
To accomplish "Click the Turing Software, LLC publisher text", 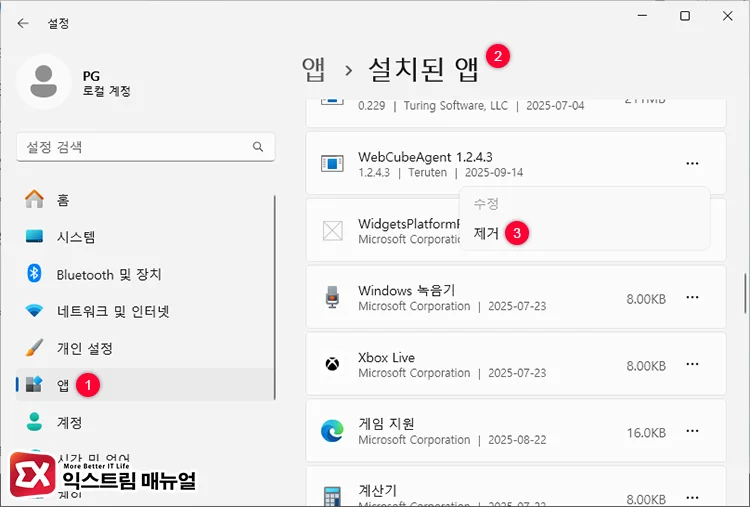I will tap(456, 106).
